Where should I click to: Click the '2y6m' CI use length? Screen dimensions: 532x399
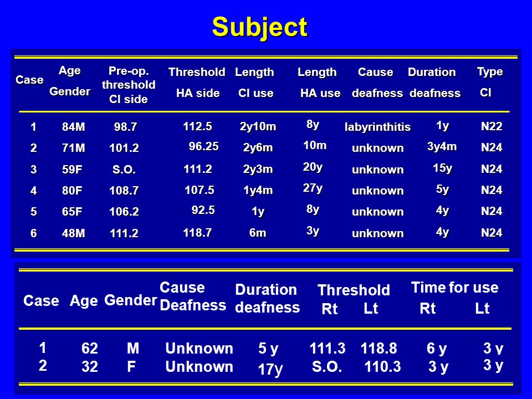pos(258,147)
